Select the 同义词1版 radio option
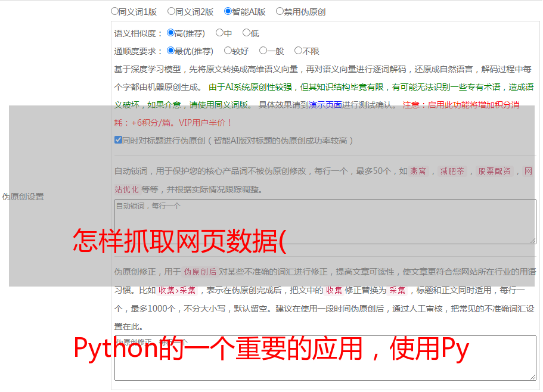The width and height of the screenshot is (543, 392). [114, 11]
